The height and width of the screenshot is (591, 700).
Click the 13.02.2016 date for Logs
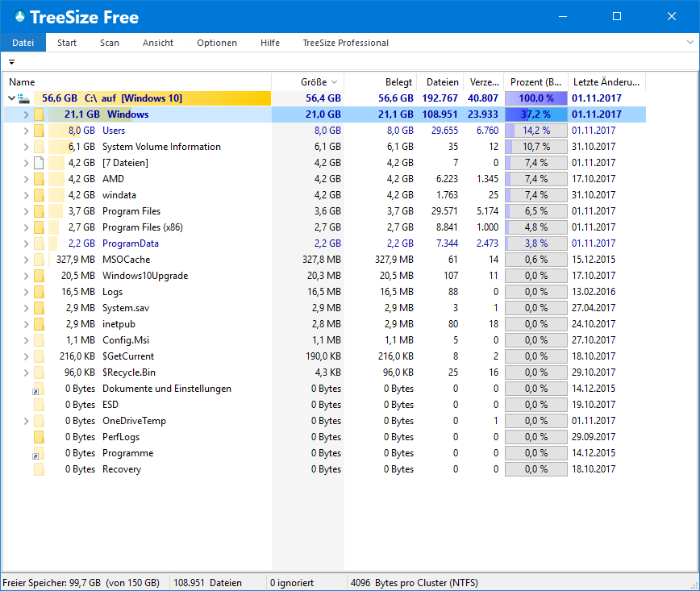point(594,292)
